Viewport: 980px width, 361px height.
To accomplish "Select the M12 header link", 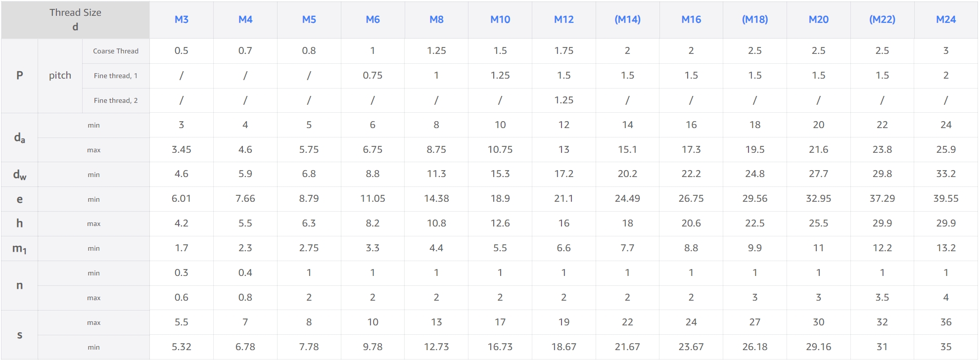I will pyautogui.click(x=564, y=19).
